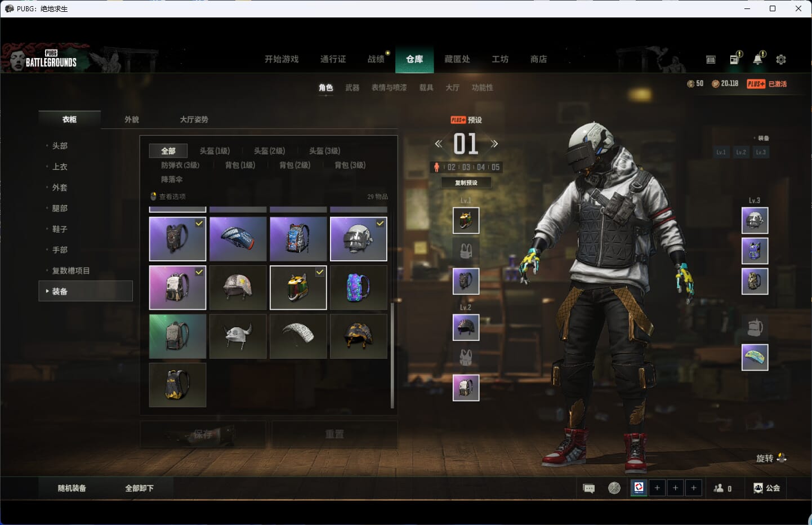Select the equipped parachute slot
Screen dimensions: 812x525
(x=755, y=357)
